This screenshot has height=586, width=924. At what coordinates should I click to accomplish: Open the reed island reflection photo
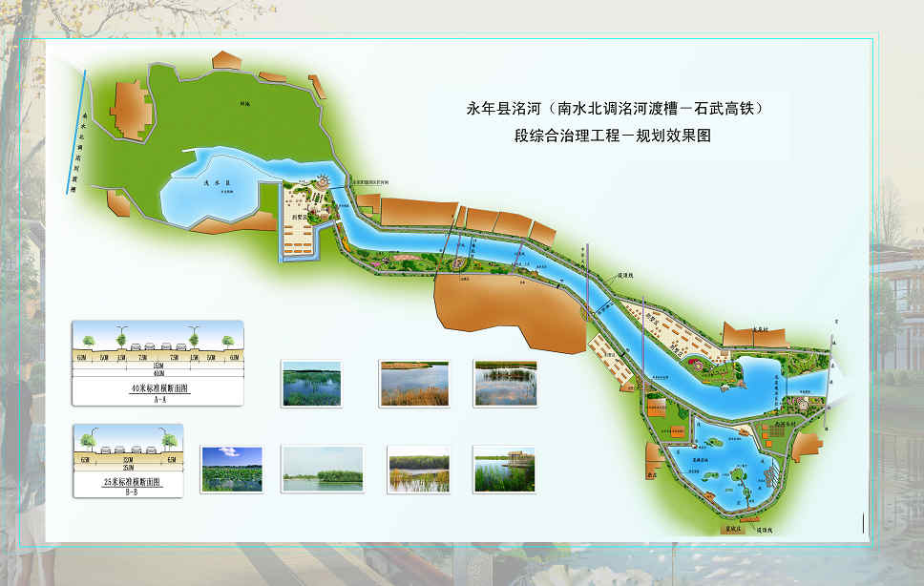(504, 384)
